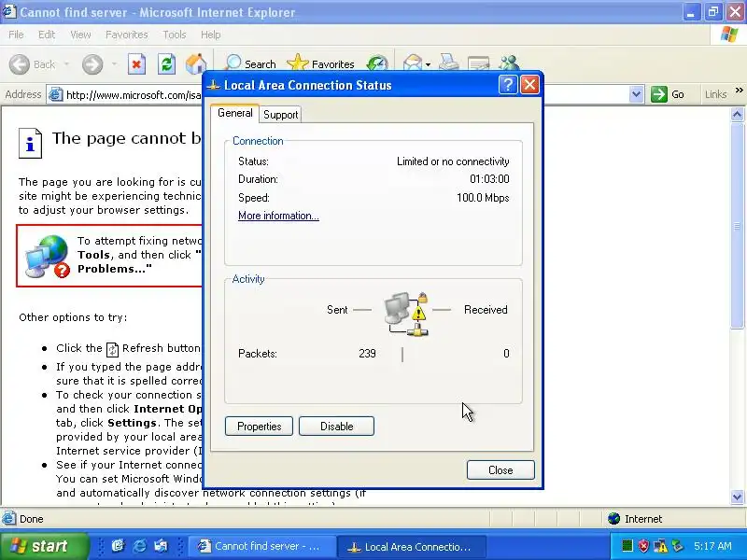
Task: Click the 'Limited or no connectivity' status text
Action: pyautogui.click(x=453, y=161)
